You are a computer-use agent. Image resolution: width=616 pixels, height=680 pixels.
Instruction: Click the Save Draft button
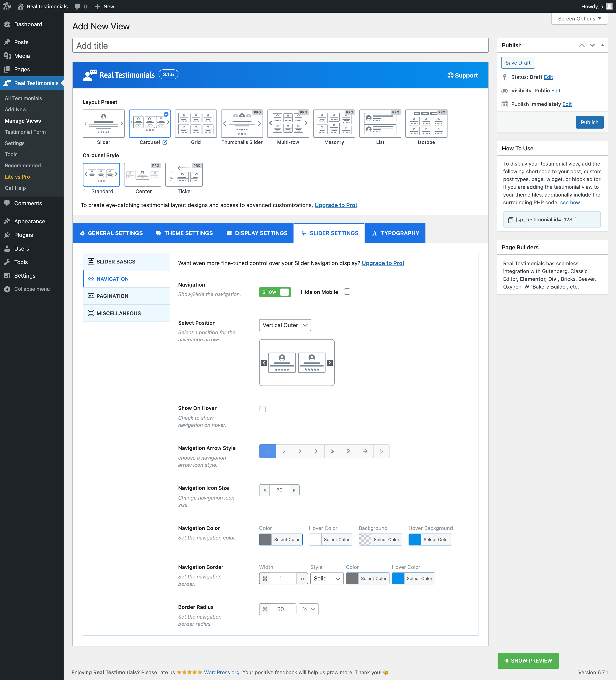(x=517, y=63)
